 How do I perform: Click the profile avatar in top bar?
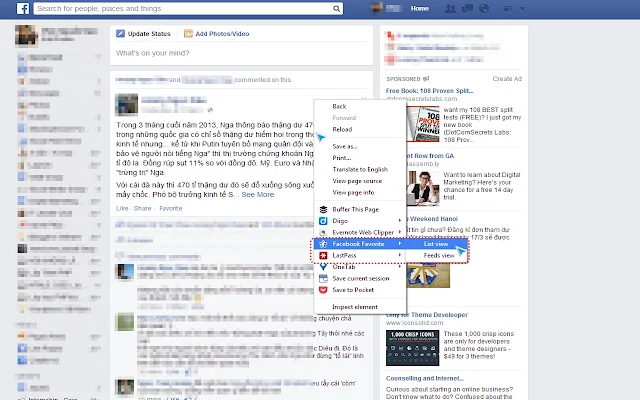[x=376, y=8]
